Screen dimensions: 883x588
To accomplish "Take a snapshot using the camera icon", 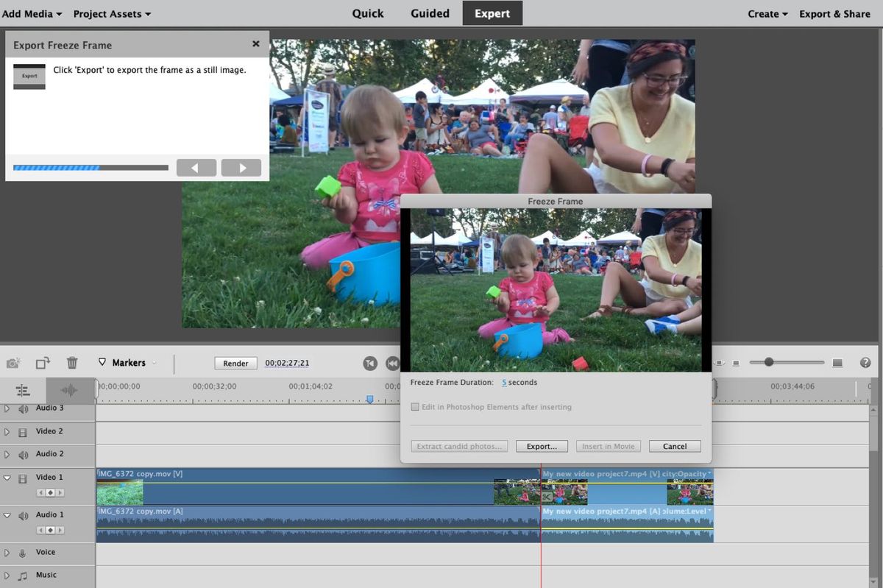I will [x=13, y=362].
